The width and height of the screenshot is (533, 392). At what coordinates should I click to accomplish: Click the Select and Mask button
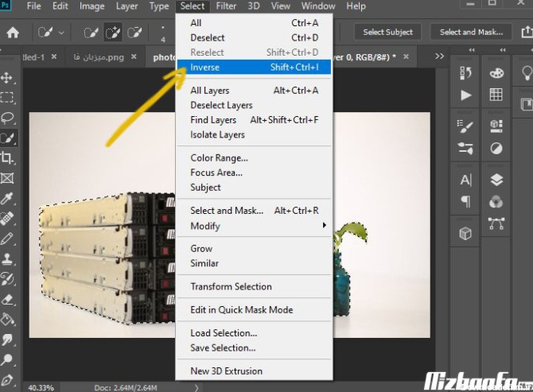(471, 33)
